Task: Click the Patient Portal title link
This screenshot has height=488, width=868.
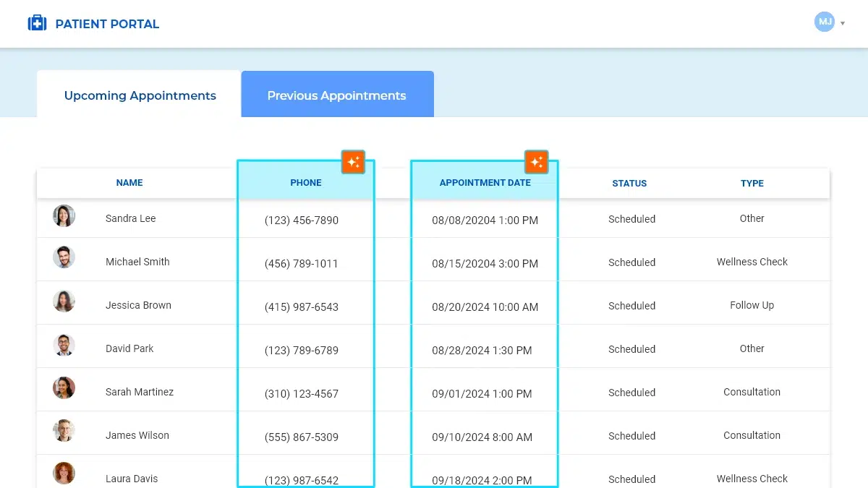Action: 107,24
